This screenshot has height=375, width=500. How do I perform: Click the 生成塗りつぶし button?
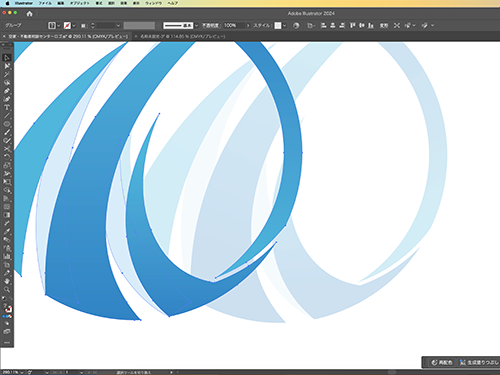(479, 362)
